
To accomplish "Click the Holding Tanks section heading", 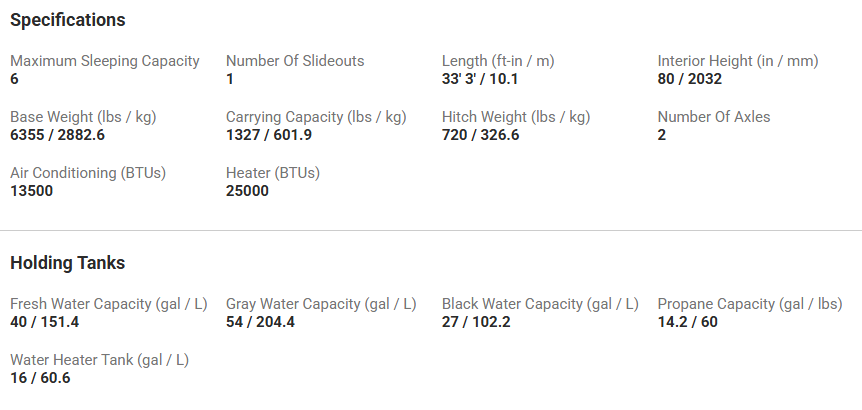I will coord(68,263).
